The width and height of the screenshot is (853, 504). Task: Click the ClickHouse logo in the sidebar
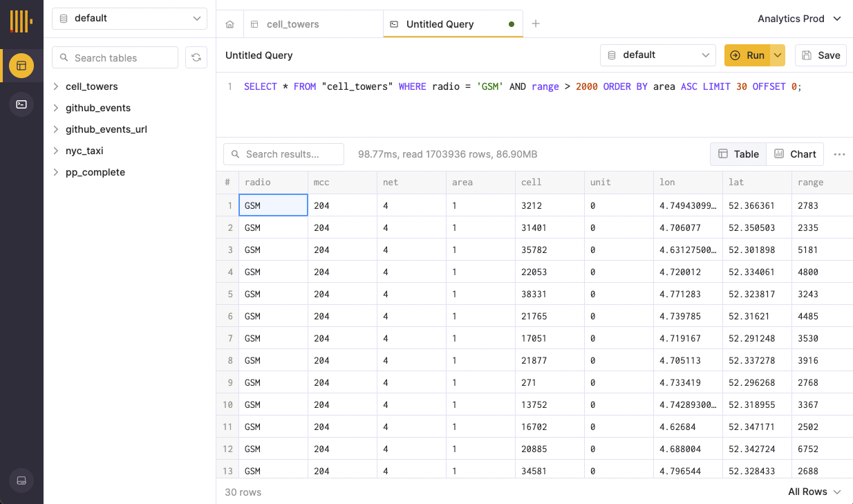tap(21, 21)
